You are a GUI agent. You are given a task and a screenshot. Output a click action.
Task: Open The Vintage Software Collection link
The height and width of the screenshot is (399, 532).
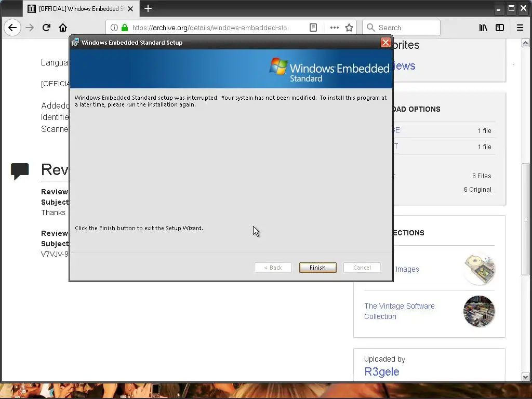[x=400, y=311]
